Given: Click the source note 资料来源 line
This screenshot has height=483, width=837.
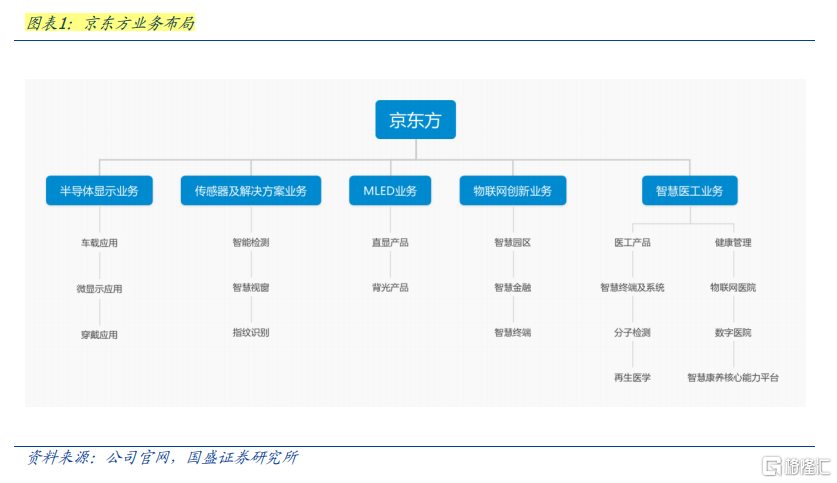Looking at the screenshot, I should 162,457.
